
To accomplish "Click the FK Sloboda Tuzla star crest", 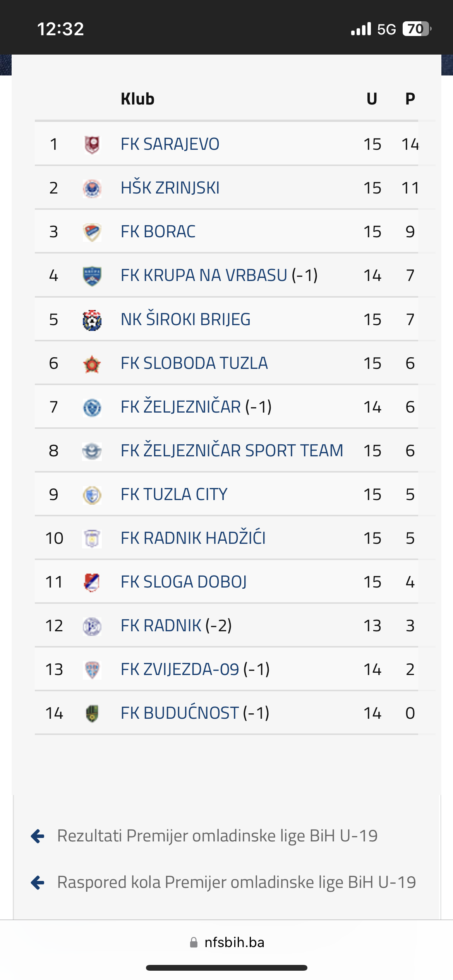I will (x=92, y=364).
